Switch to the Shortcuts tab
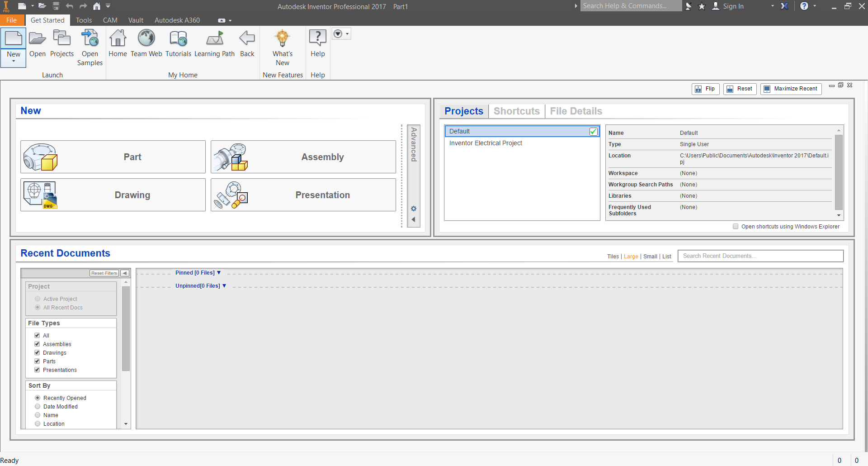Image resolution: width=868 pixels, height=466 pixels. 517,111
